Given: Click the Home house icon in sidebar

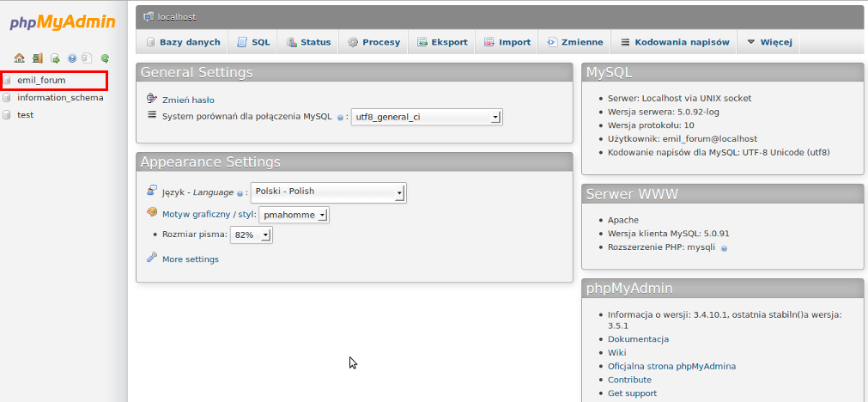Looking at the screenshot, I should point(20,58).
